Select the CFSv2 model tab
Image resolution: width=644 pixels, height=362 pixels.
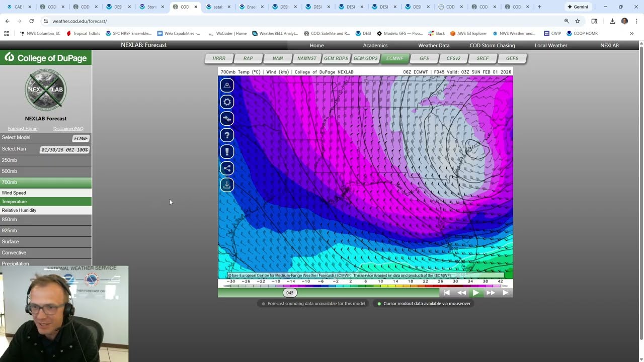tap(453, 58)
